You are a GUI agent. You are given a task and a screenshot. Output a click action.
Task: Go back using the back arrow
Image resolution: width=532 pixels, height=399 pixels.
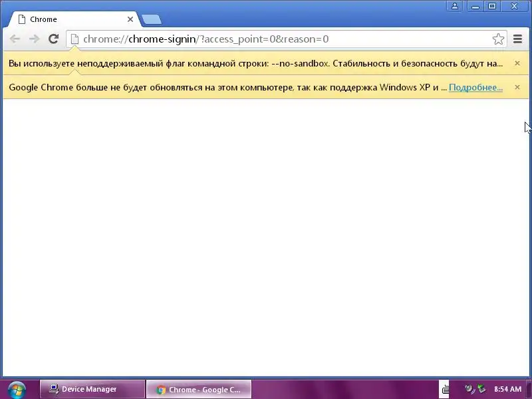coord(15,39)
